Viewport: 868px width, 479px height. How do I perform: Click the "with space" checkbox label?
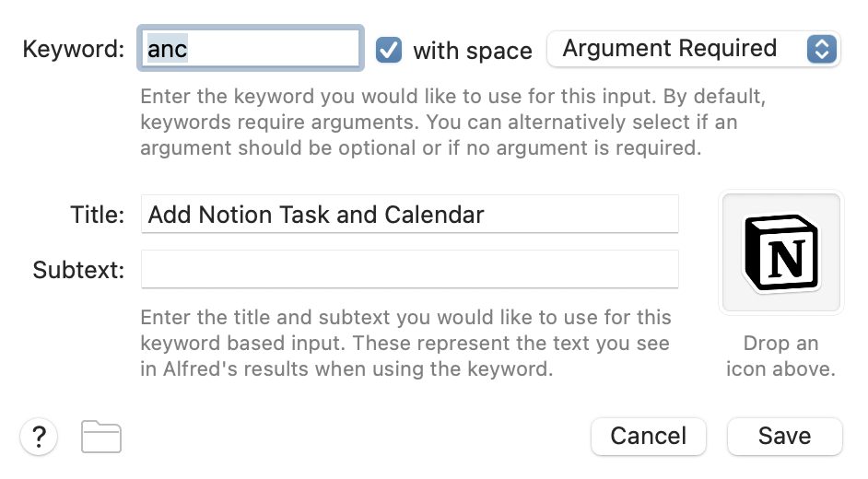click(473, 51)
